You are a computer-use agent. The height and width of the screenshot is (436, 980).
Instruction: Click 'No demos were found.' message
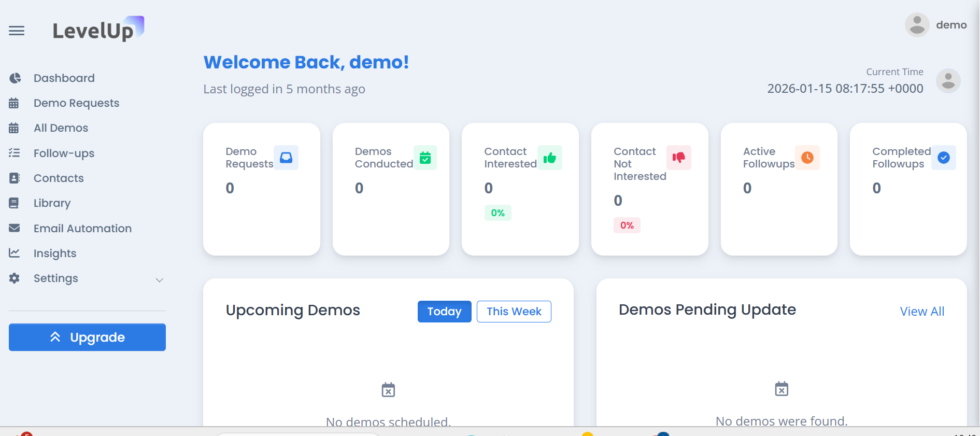(782, 421)
